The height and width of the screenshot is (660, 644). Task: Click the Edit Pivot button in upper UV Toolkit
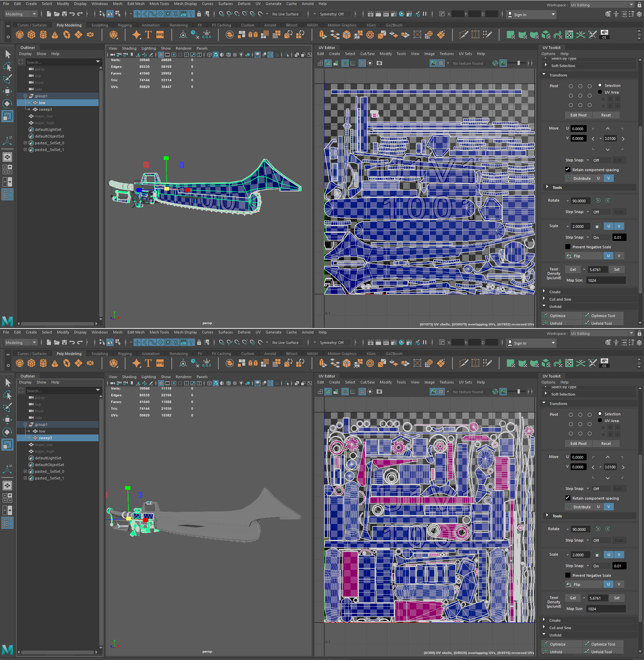point(578,115)
